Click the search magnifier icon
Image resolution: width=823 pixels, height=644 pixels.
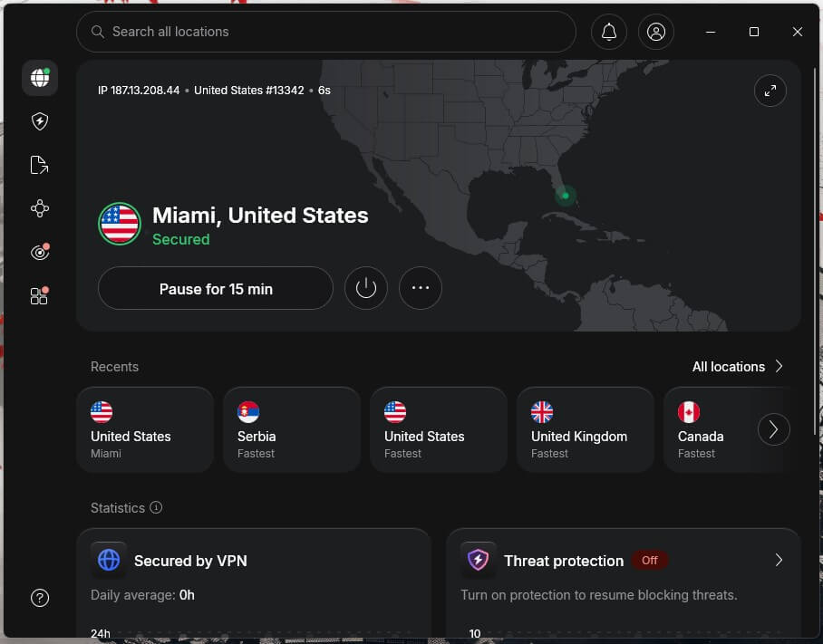97,32
